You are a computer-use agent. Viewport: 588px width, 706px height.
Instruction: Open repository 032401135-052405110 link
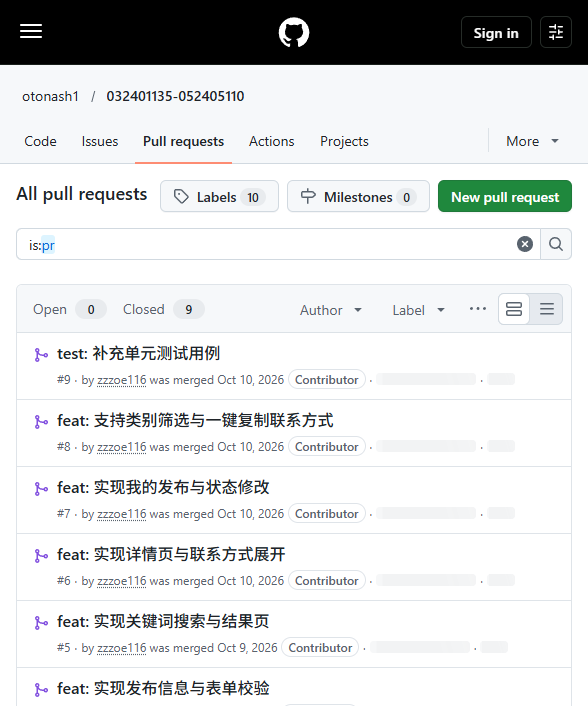(175, 96)
